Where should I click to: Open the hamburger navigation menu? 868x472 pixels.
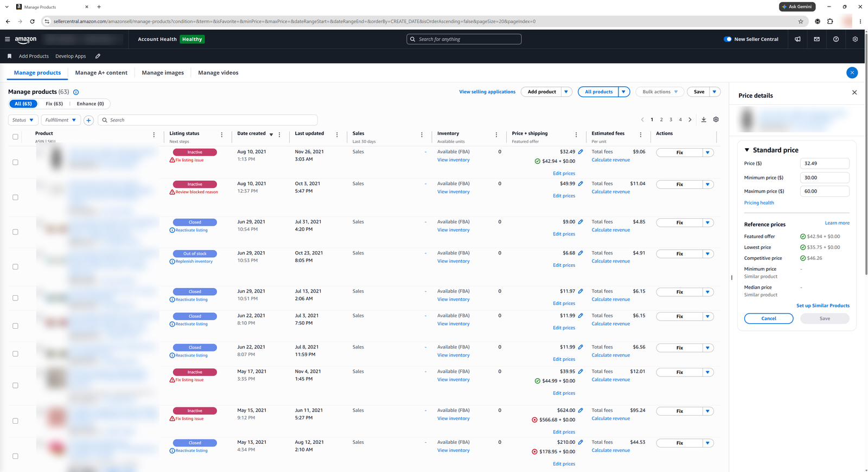point(8,39)
